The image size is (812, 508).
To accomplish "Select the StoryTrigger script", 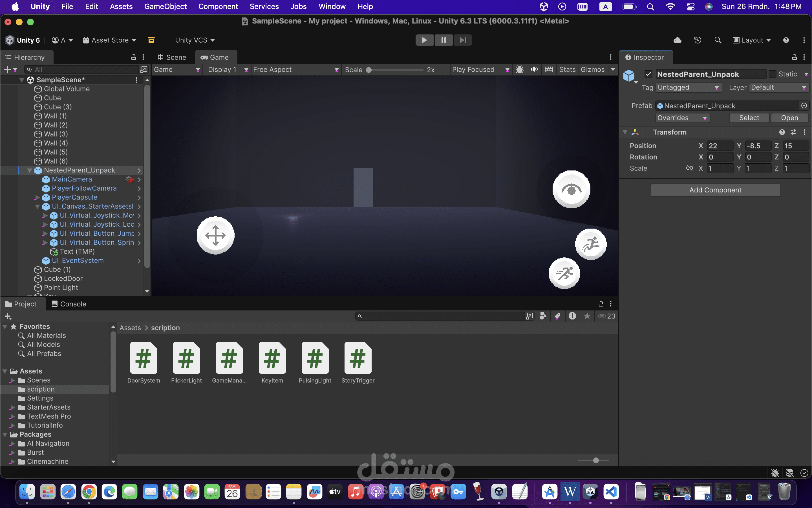I will pos(358,363).
